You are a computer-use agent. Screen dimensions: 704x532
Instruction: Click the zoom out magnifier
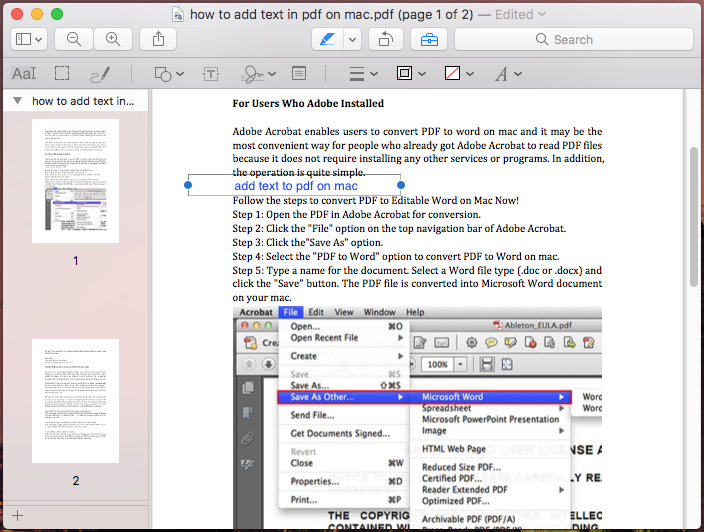click(x=74, y=40)
